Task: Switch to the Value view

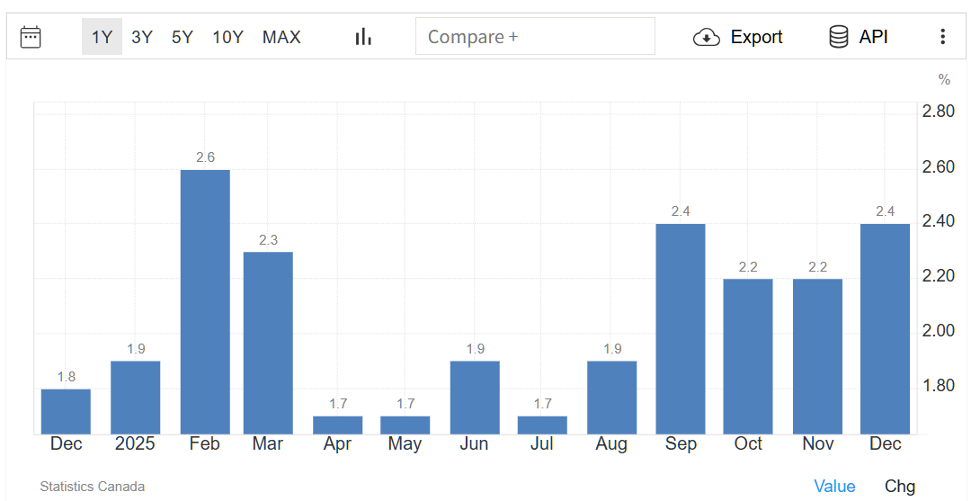Action: (x=834, y=486)
